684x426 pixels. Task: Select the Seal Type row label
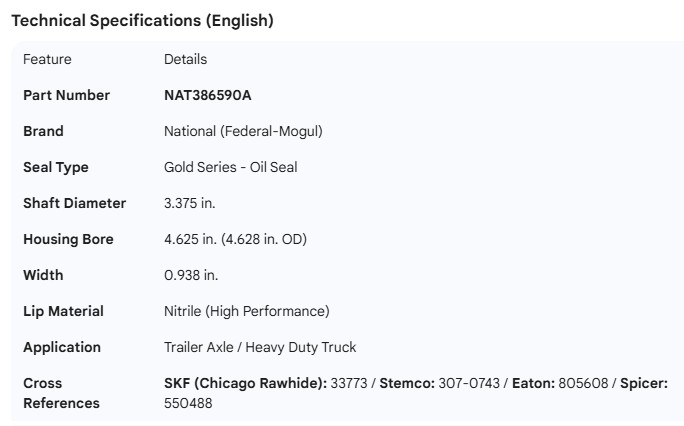[55, 167]
